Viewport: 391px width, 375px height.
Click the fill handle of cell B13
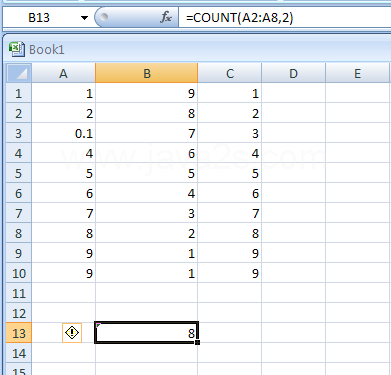click(198, 342)
